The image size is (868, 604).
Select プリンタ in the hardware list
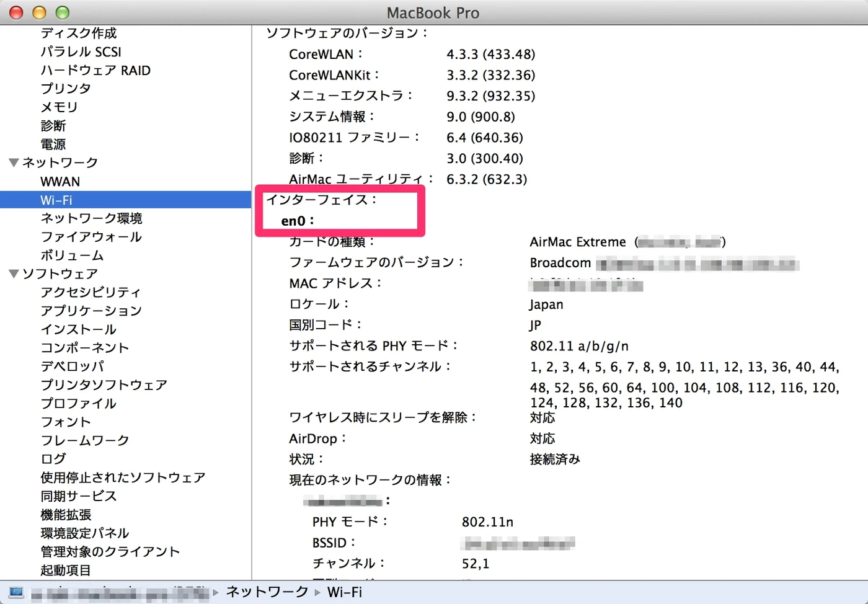pyautogui.click(x=66, y=89)
